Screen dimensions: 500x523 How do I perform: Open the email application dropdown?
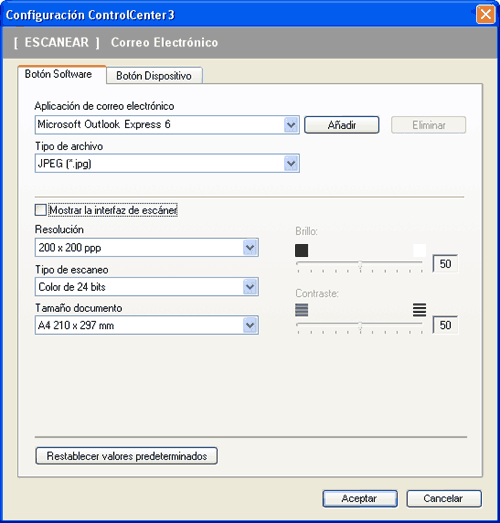[291, 125]
